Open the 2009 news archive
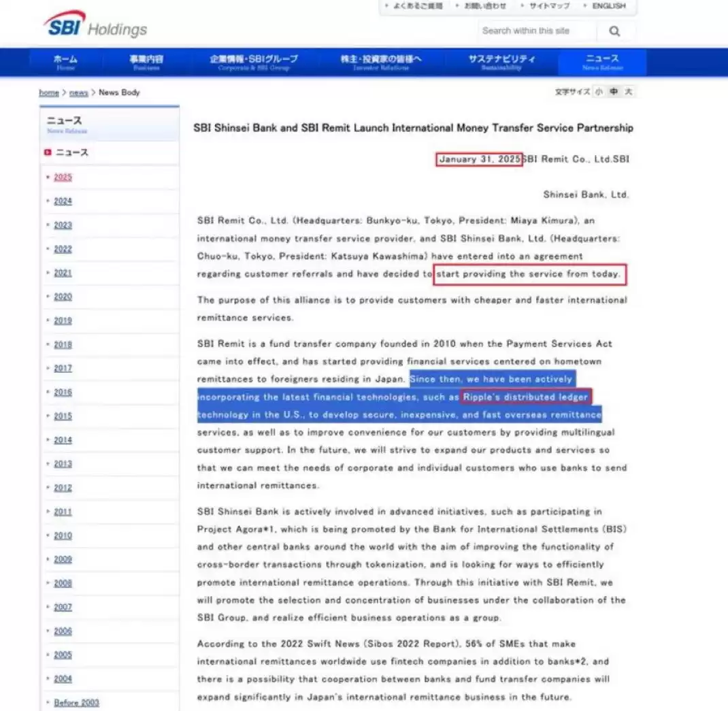This screenshot has height=711, width=728. click(x=63, y=559)
